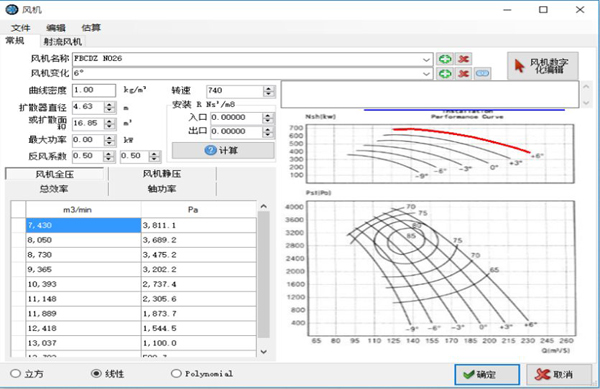Switch to the 射流风机 tab
The image size is (600, 389).
click(x=62, y=41)
